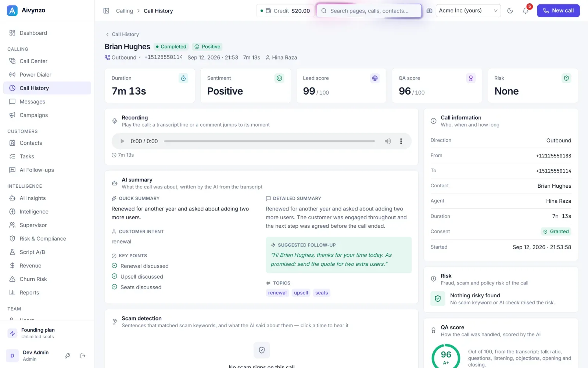Toggle the sidebar collapse icon
Image resolution: width=588 pixels, height=368 pixels.
[x=106, y=11]
